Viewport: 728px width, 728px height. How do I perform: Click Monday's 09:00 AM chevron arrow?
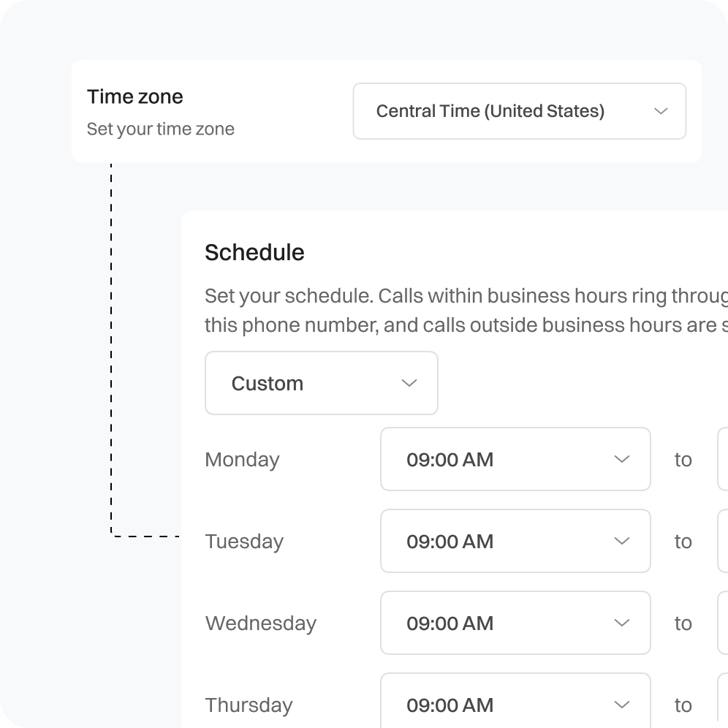tap(622, 459)
